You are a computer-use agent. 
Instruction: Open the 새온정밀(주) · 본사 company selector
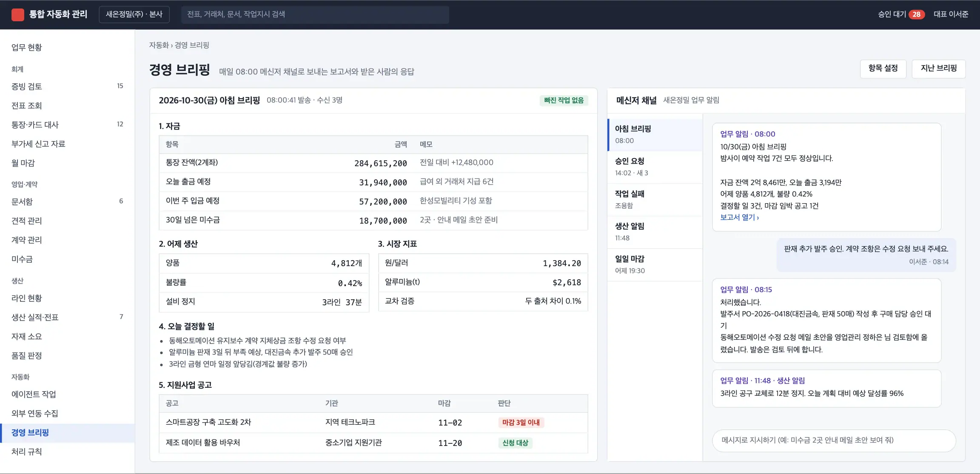click(134, 14)
